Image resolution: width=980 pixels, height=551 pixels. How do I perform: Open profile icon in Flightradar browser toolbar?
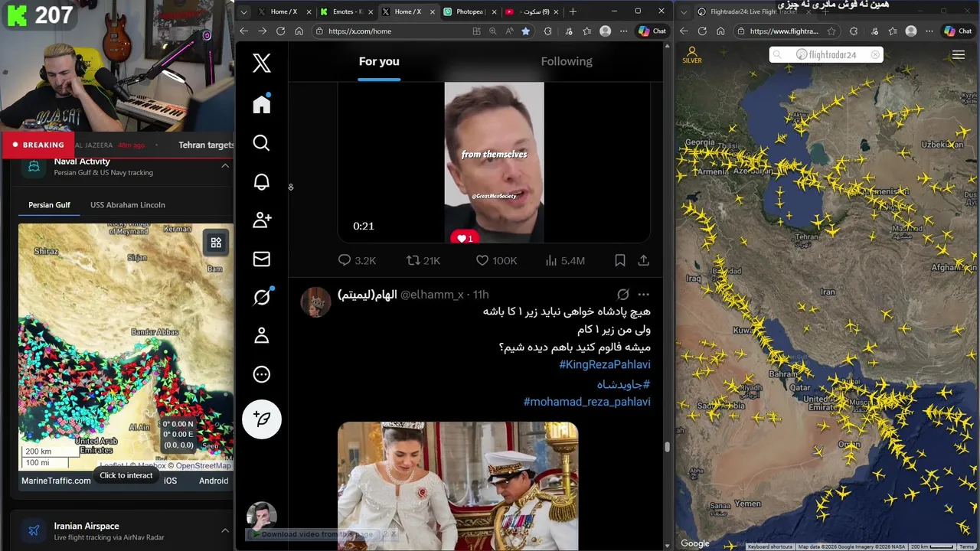911,31
